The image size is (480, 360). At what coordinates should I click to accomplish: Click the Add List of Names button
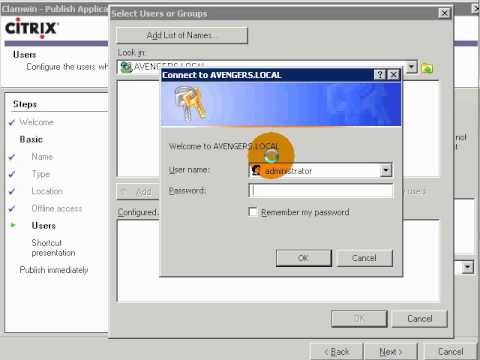[182, 35]
